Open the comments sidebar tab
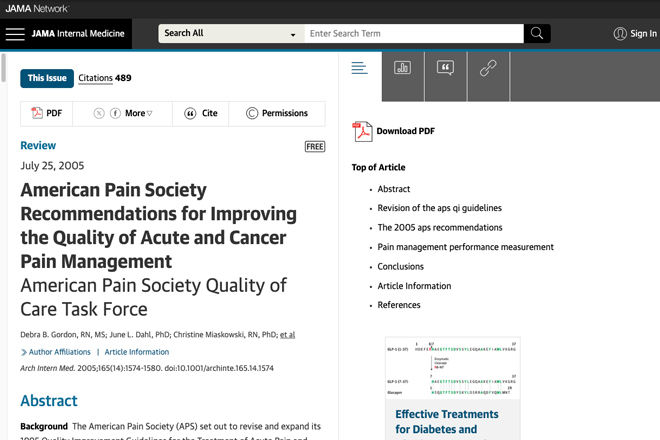The image size is (660, 440). (x=445, y=68)
